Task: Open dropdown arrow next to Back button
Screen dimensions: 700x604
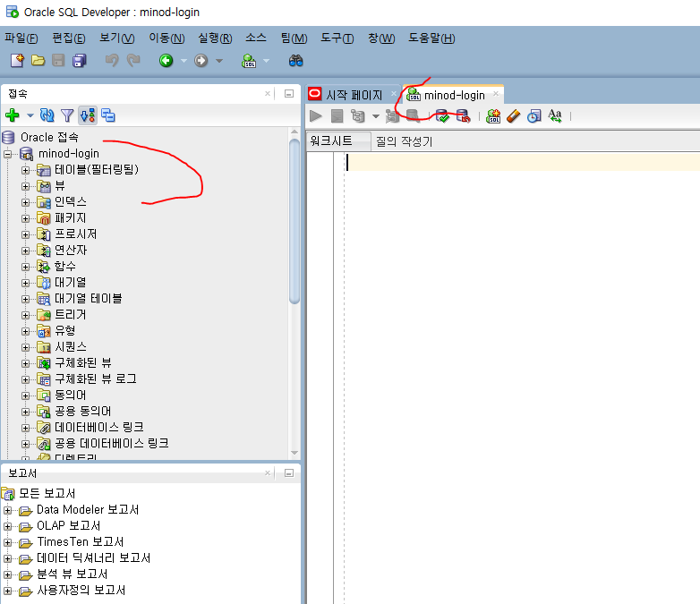Action: (x=184, y=61)
